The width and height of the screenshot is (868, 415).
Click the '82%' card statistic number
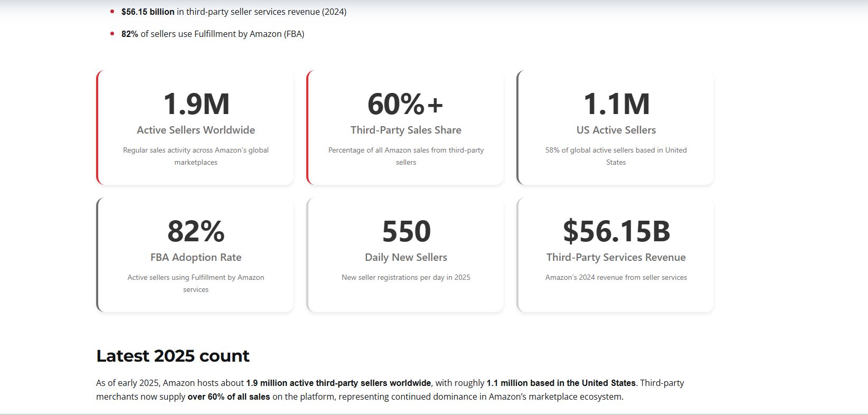coord(196,231)
